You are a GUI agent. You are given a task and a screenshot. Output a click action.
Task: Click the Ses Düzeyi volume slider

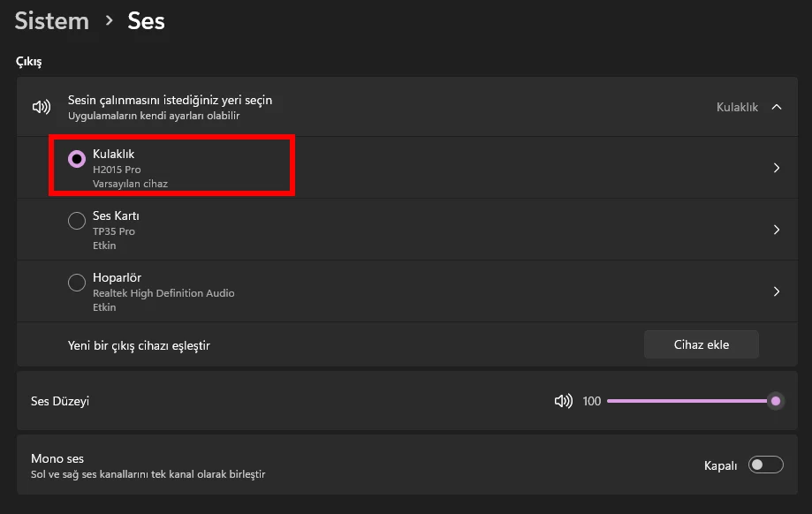click(x=694, y=401)
